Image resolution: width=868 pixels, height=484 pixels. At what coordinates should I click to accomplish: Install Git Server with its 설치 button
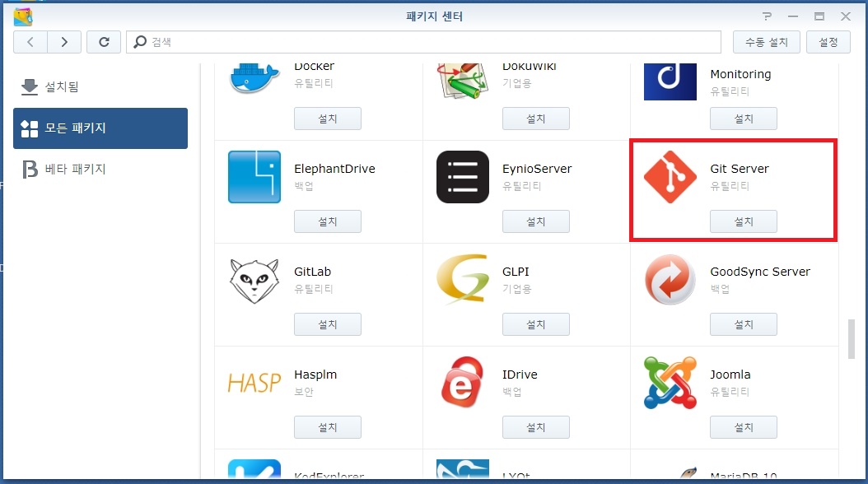[744, 221]
